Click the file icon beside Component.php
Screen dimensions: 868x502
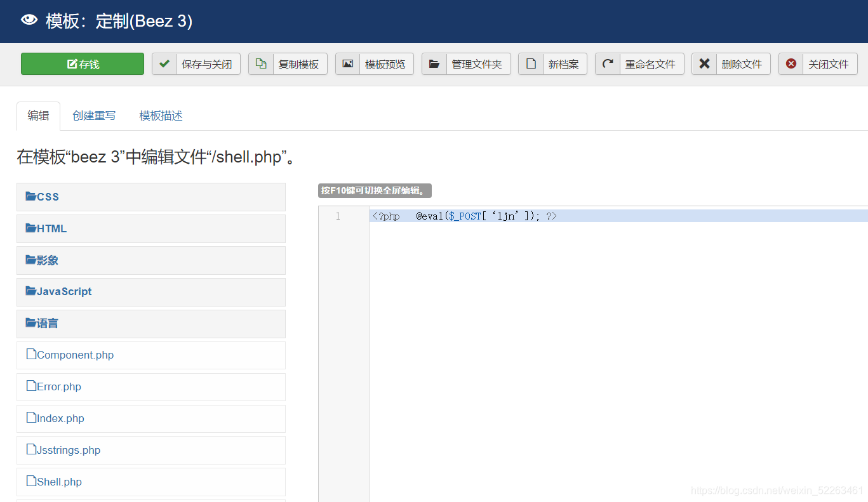pyautogui.click(x=31, y=354)
